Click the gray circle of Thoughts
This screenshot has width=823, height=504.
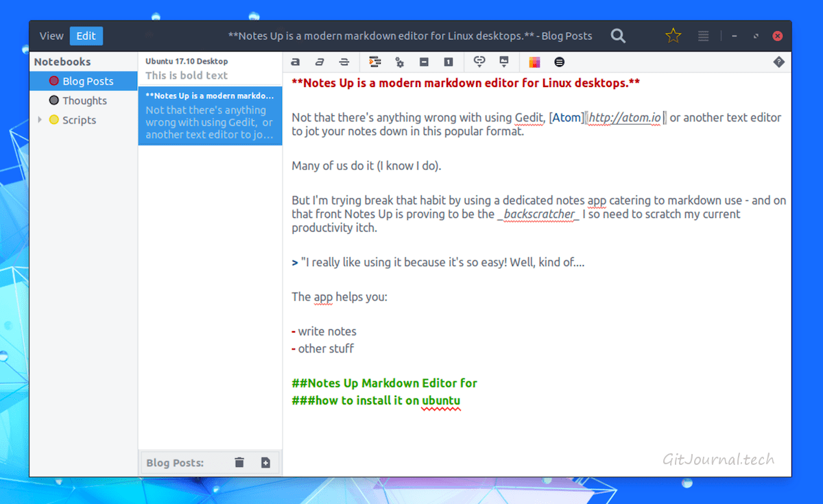click(54, 100)
